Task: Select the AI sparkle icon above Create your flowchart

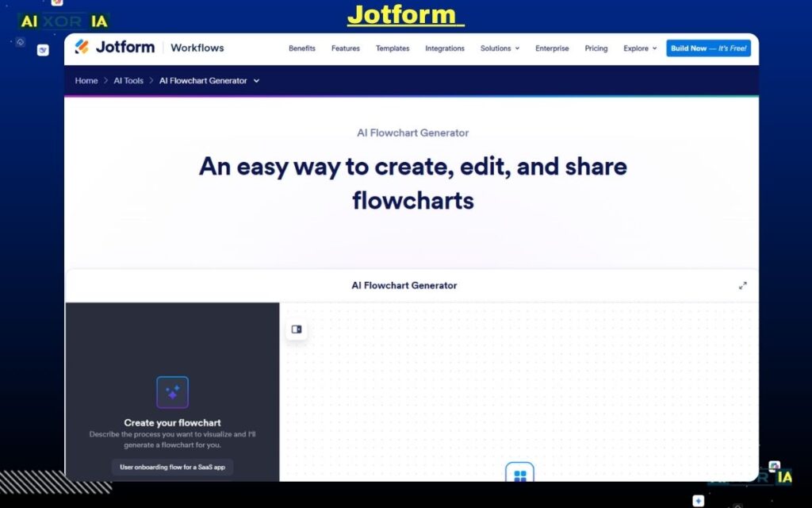Action: coord(172,391)
